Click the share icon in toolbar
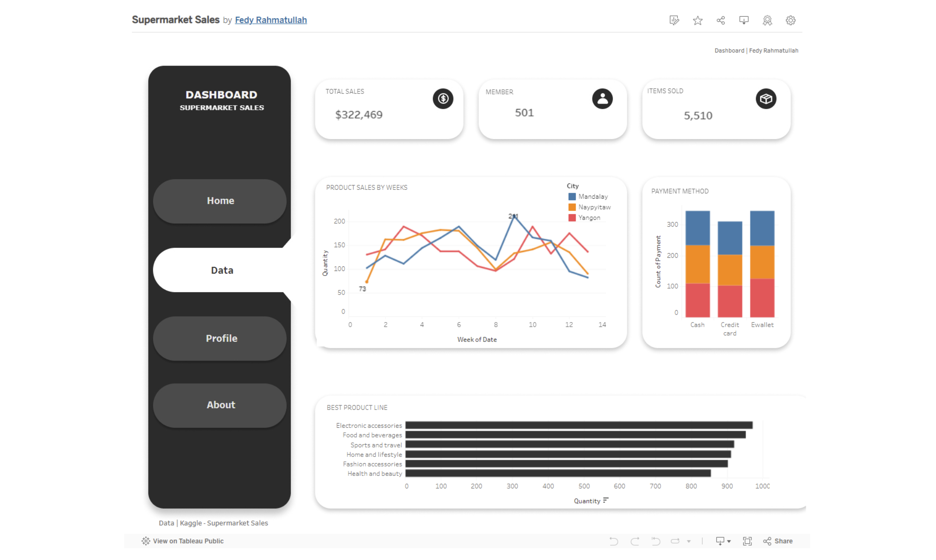Viewport: 936px width, 560px height. coord(719,20)
